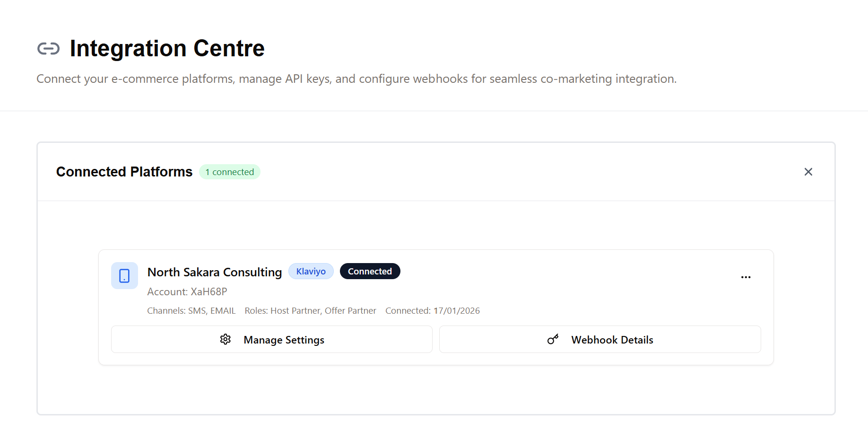Click the Account: XaH68P text
This screenshot has width=868, height=423.
(187, 291)
